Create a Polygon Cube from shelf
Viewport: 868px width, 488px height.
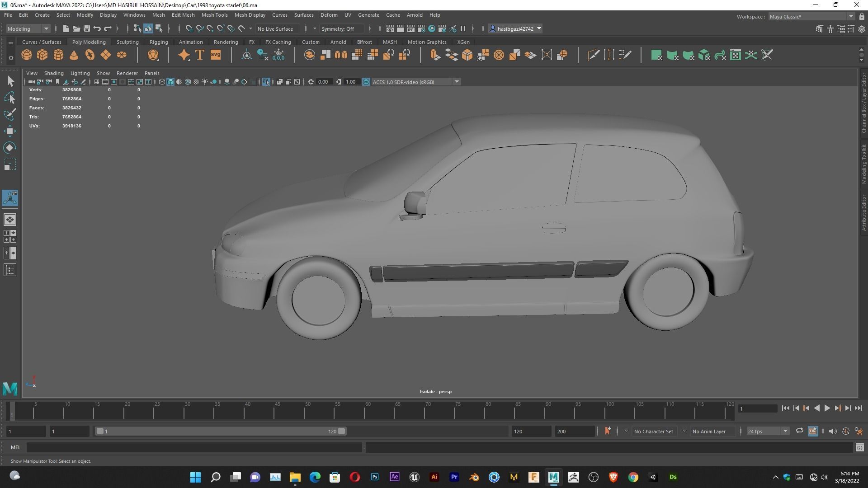(x=42, y=55)
